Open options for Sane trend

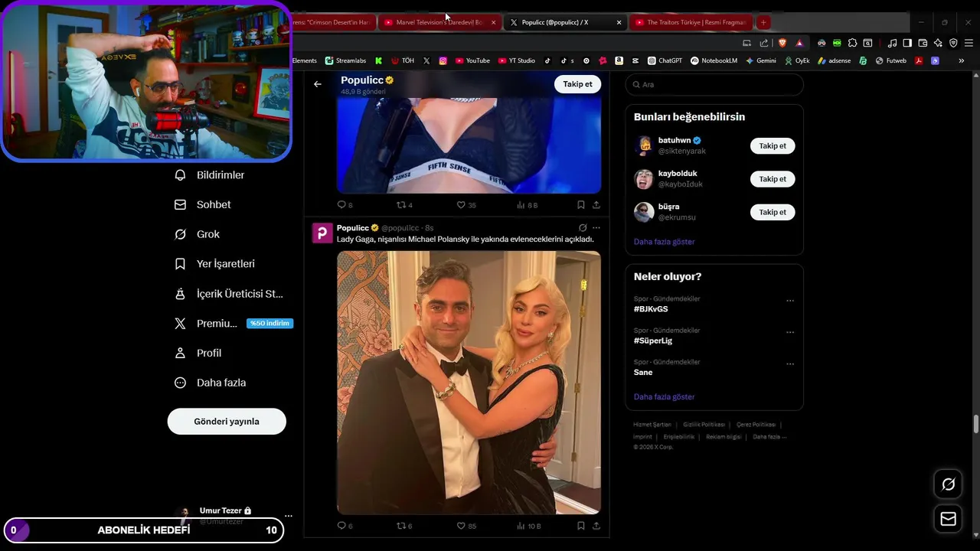tap(790, 364)
